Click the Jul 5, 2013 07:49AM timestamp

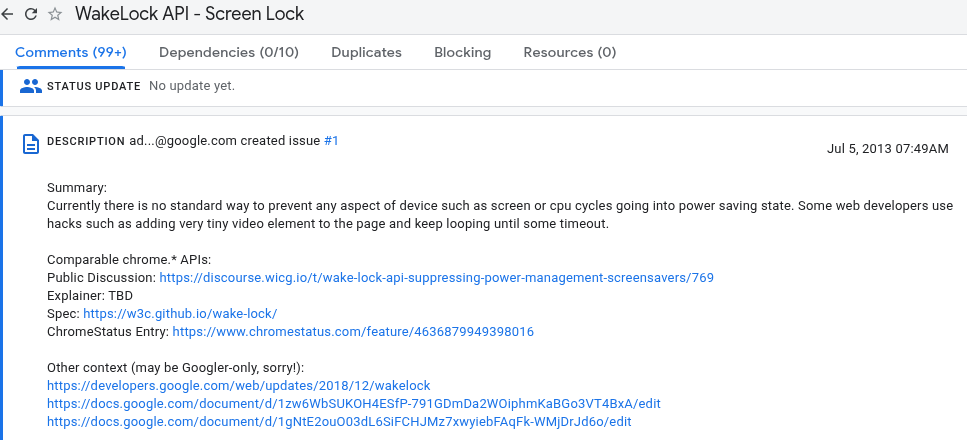tap(887, 148)
